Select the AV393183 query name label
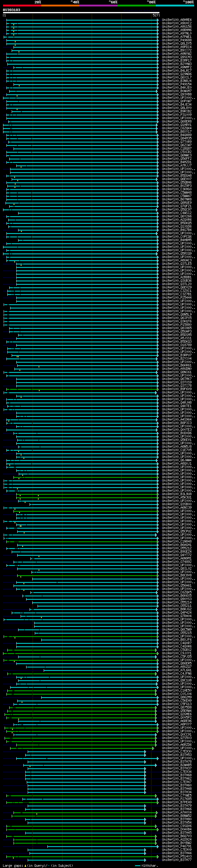This screenshot has height=868, width=197. point(11,10)
